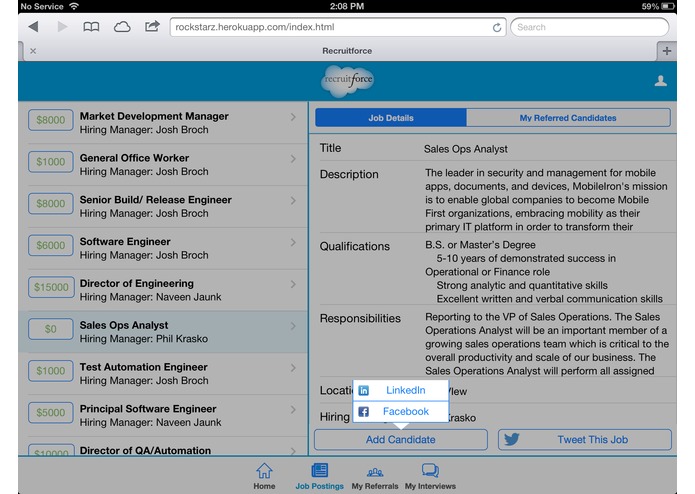
Task: Click Hiring Manager: Phil Krasko text
Action: [x=144, y=339]
